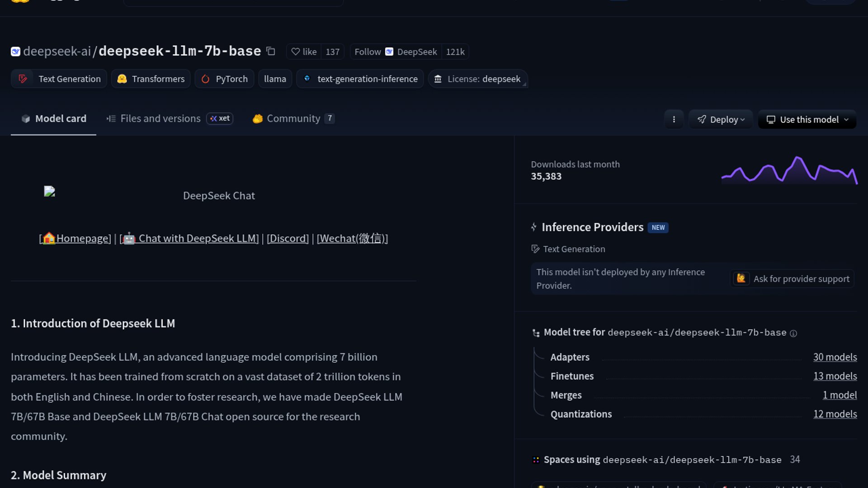Open the 12 Quantizations models link

tap(835, 414)
